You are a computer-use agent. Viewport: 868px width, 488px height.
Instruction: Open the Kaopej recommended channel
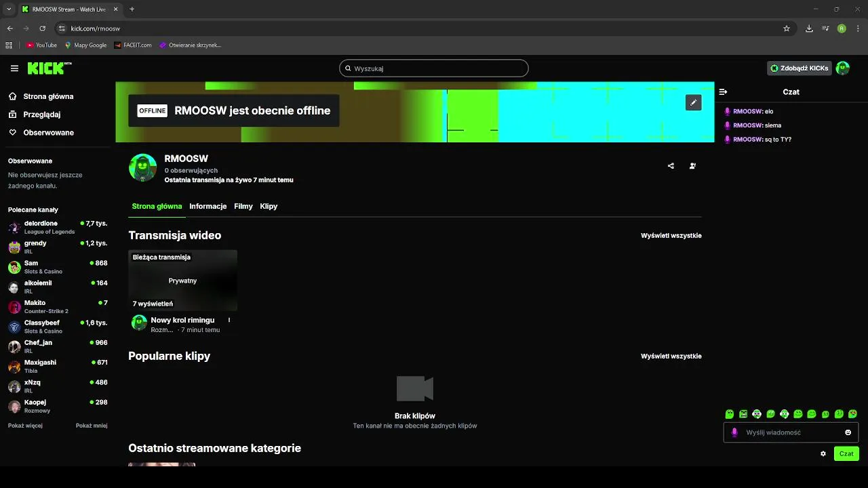tap(58, 407)
